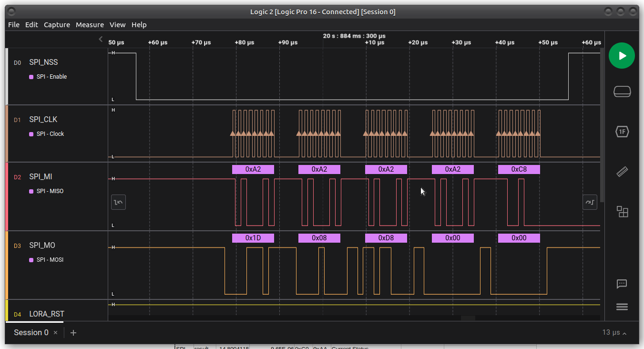Select the 0x1D MOSI decoded byte
644x349 pixels.
click(x=253, y=238)
